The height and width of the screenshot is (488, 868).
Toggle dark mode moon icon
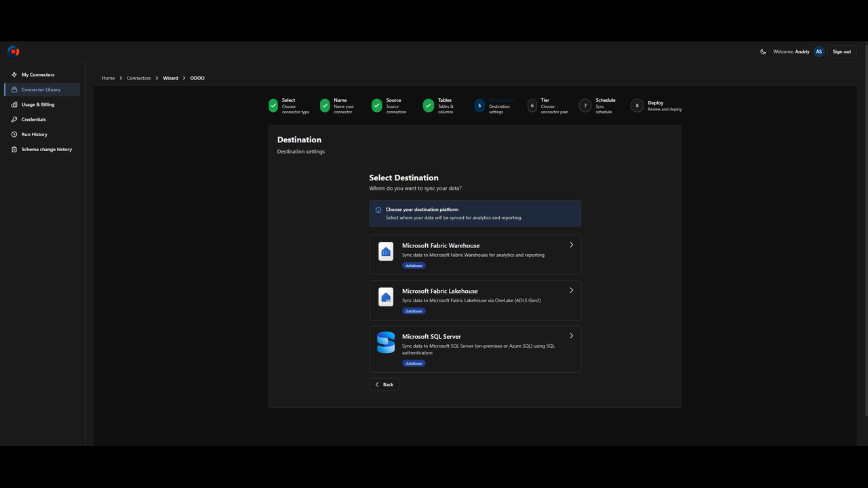(x=764, y=52)
